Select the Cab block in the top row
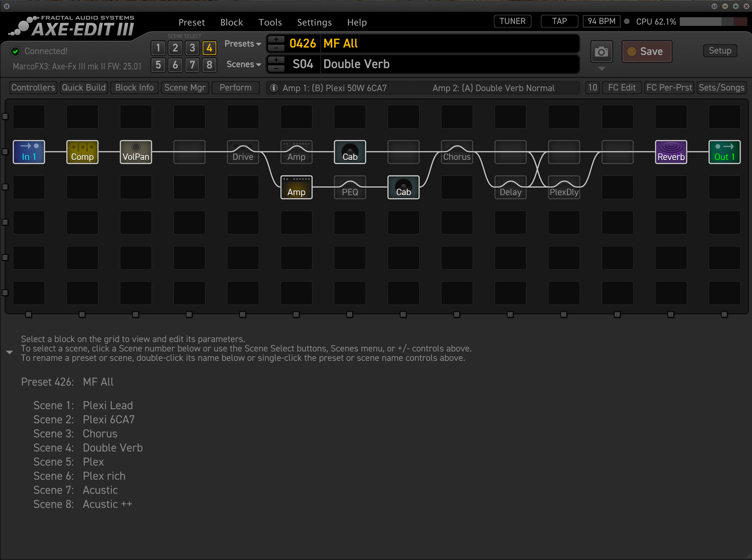This screenshot has width=752, height=560. [350, 152]
